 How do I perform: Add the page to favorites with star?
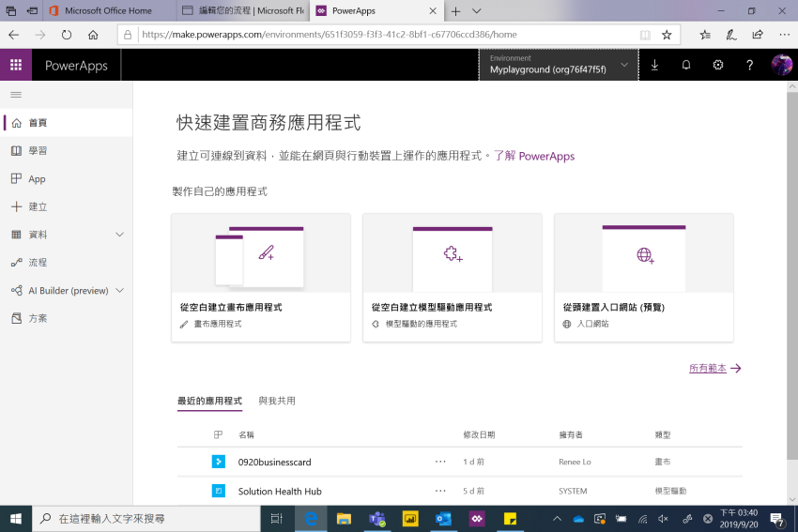tap(667, 35)
